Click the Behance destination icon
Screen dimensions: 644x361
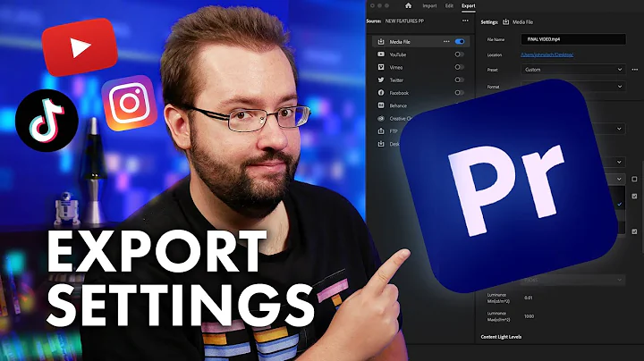tap(381, 105)
